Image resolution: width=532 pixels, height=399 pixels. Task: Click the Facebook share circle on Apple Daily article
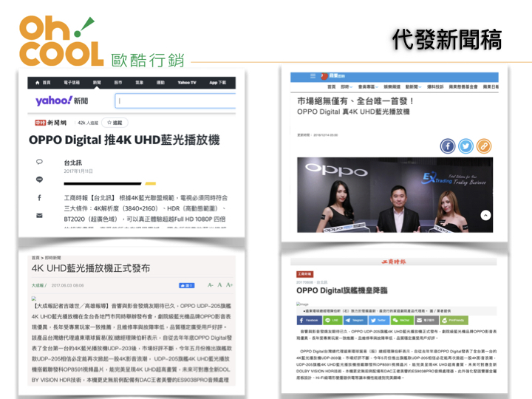tap(448, 146)
